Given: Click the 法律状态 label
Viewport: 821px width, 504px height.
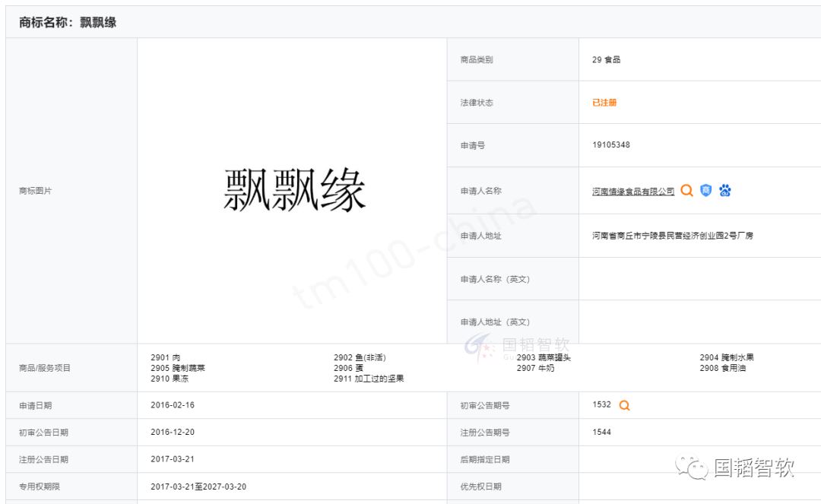Looking at the screenshot, I should tap(477, 103).
